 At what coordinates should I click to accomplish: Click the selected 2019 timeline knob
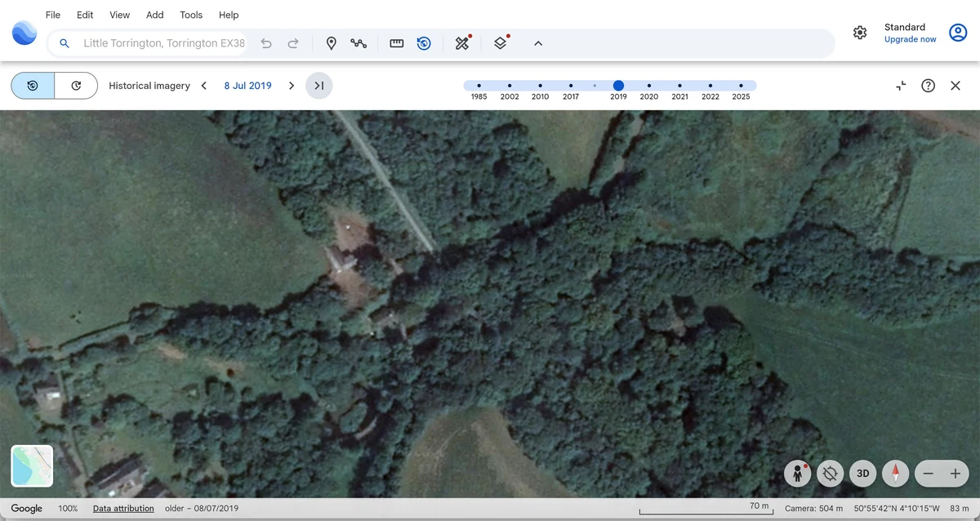pyautogui.click(x=618, y=86)
